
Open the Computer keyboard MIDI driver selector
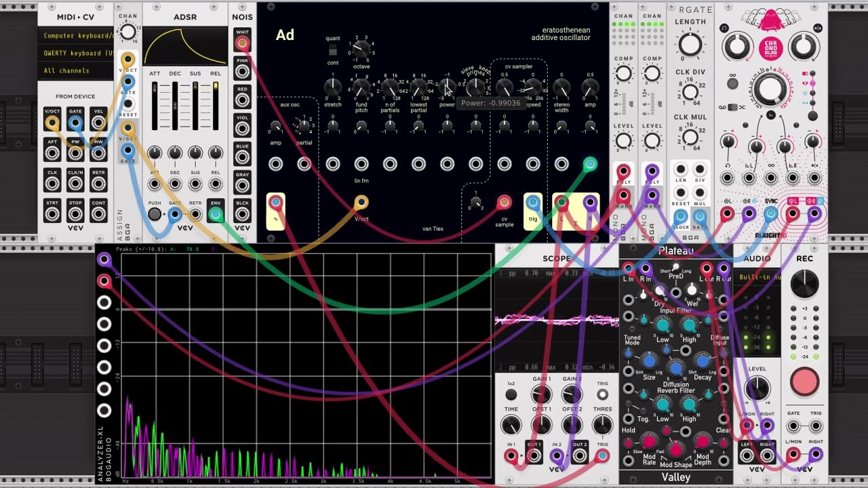pyautogui.click(x=76, y=35)
